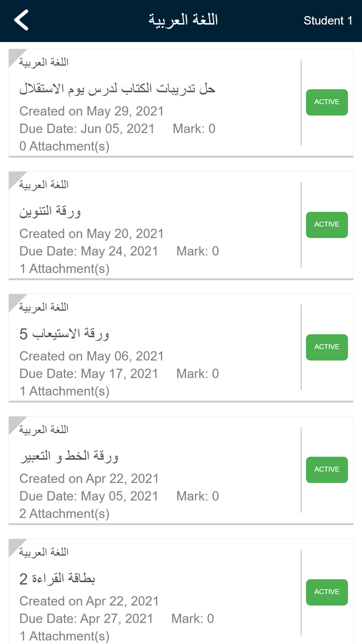Viewport: 362px width, 644px height.
Task: Tap corner flag on card created May 06
Action: coord(15,300)
